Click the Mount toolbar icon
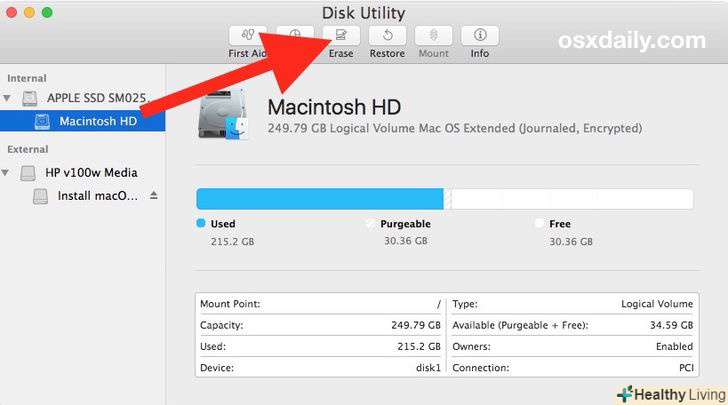728x405 pixels. point(433,37)
